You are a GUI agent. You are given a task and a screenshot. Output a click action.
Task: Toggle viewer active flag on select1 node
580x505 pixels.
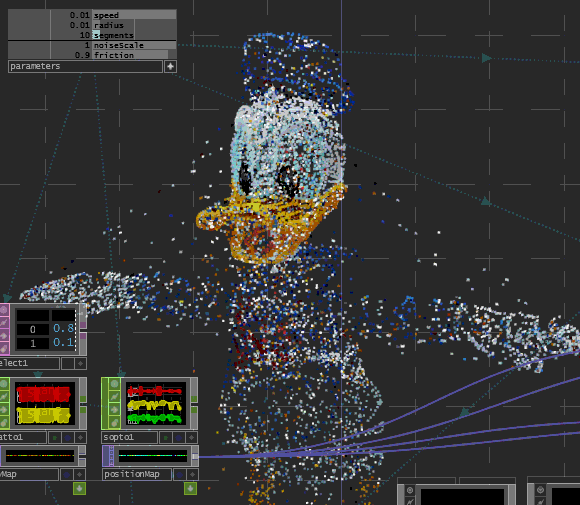click(x=80, y=363)
